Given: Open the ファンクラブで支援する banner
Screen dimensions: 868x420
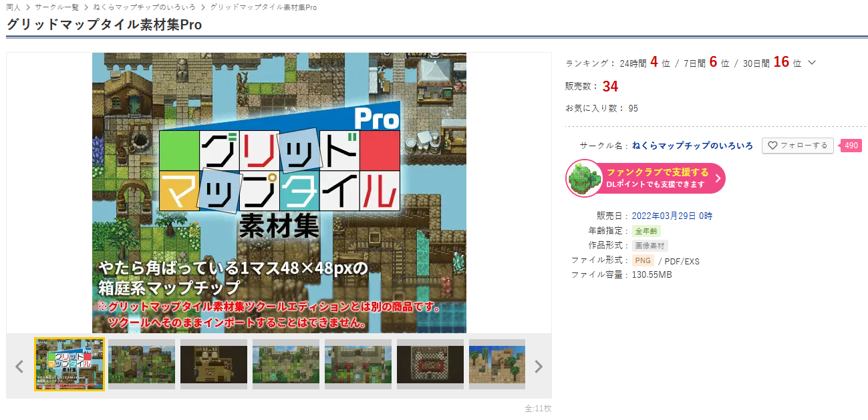Looking at the screenshot, I should click(645, 178).
